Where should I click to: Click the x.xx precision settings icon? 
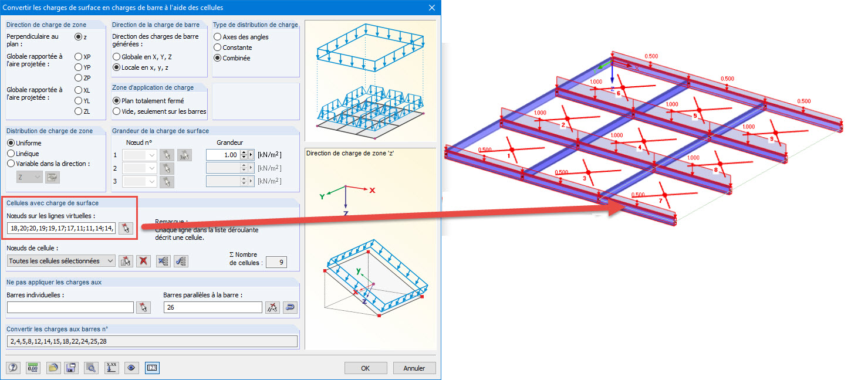click(x=112, y=368)
